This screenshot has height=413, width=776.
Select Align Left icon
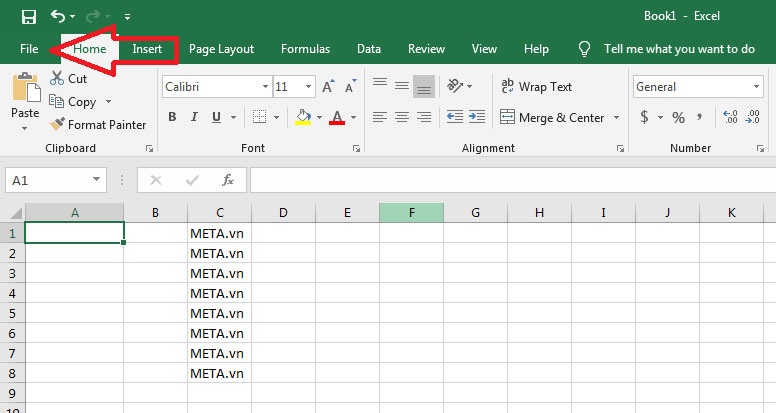[380, 117]
